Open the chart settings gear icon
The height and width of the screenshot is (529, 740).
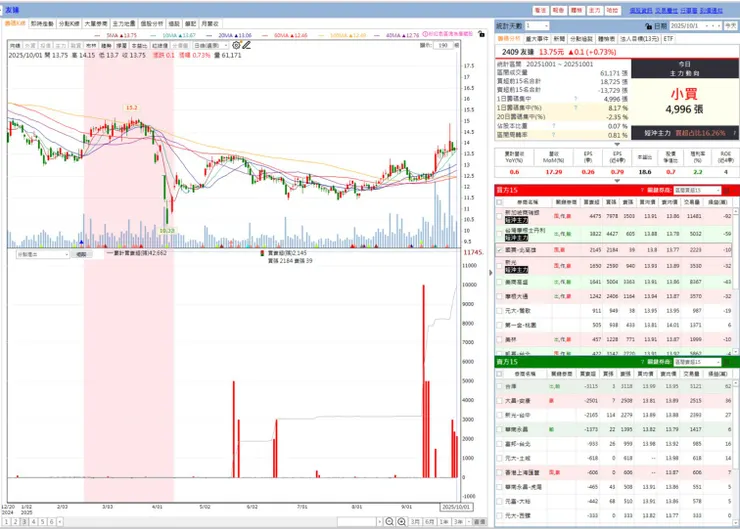click(236, 45)
